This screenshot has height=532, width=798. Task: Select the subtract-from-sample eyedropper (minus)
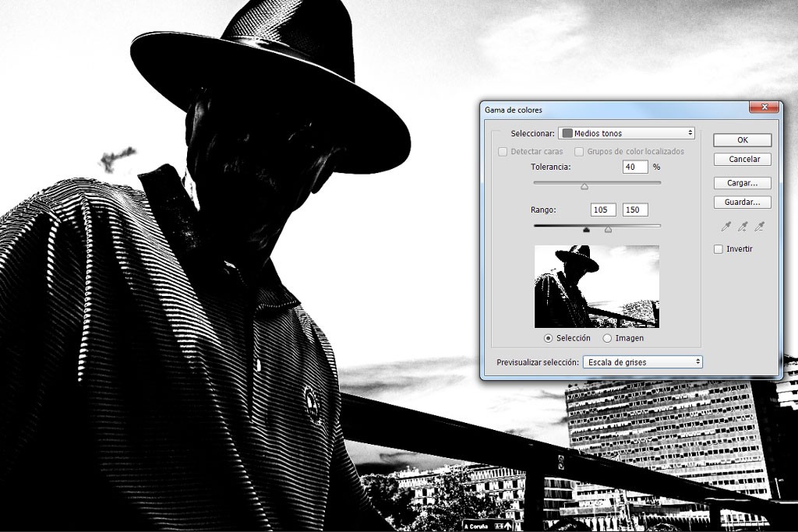759,227
